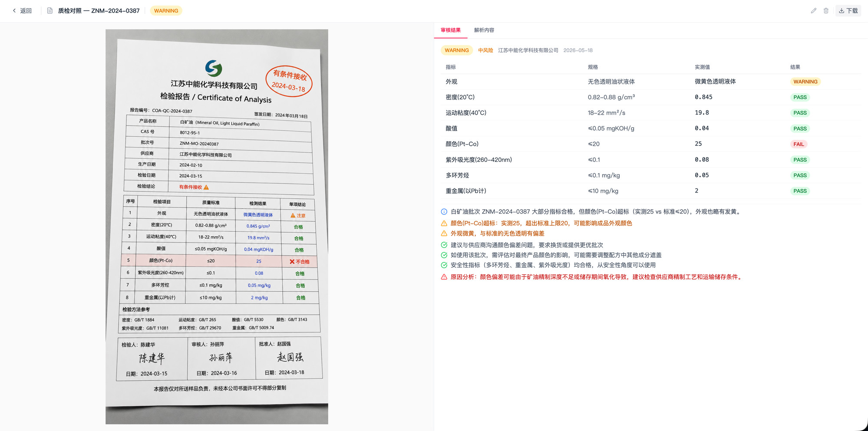
Task: Click the warning icon beside 颜色(Pt-Co)超标 note
Action: [444, 224]
